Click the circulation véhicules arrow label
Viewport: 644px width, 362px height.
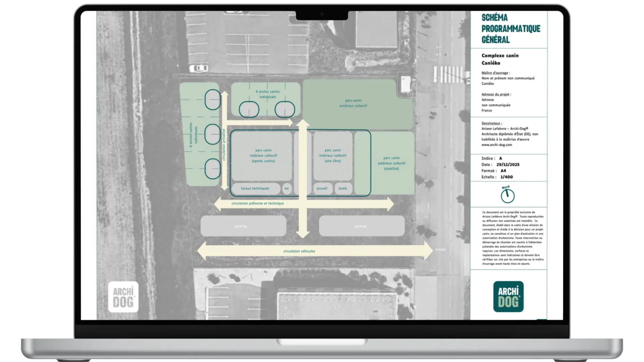(x=299, y=251)
